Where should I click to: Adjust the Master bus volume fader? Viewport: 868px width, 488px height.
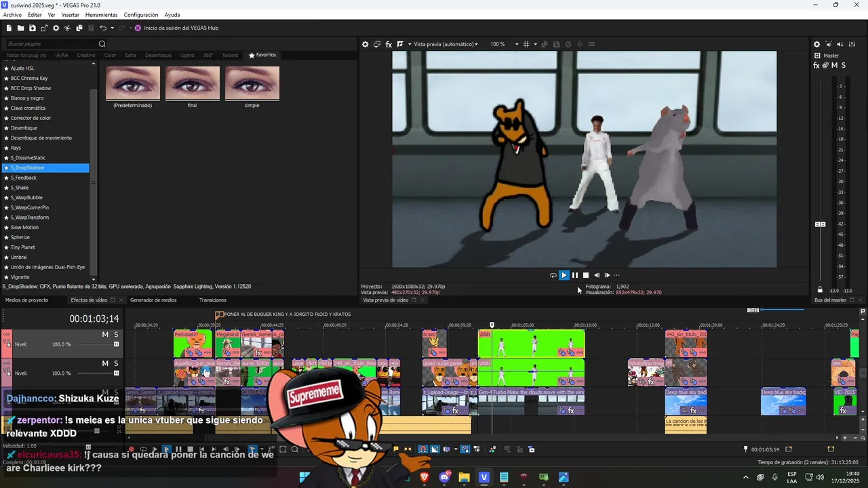pos(820,224)
